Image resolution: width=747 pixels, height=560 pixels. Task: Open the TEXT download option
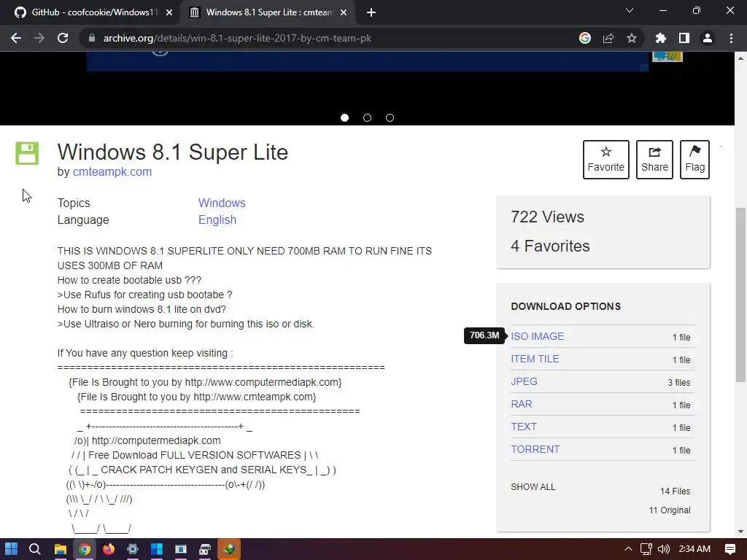point(524,427)
